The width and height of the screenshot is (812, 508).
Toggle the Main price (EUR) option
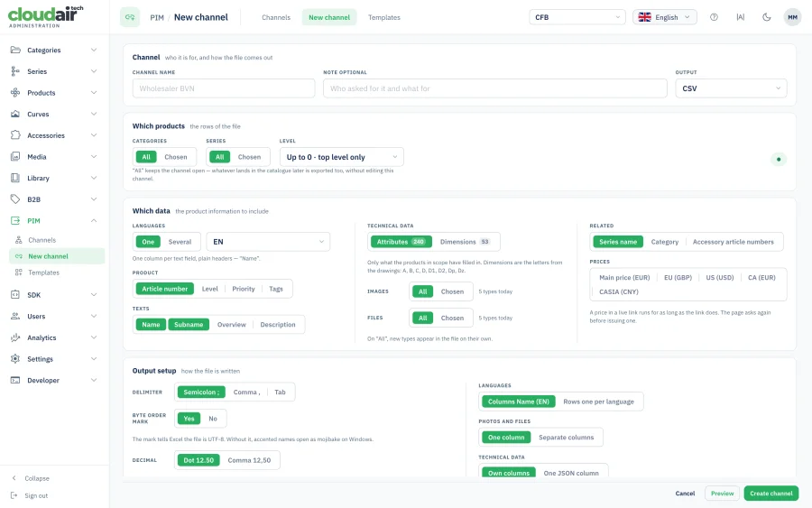tap(624, 278)
